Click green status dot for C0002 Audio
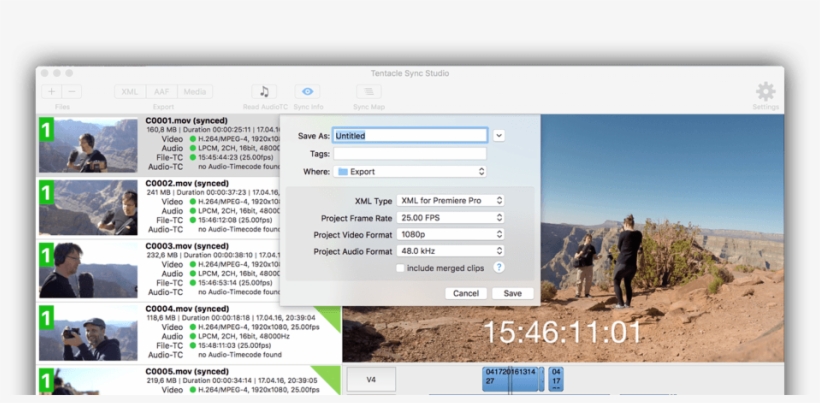Viewport: 820px width, 403px height. click(x=192, y=211)
